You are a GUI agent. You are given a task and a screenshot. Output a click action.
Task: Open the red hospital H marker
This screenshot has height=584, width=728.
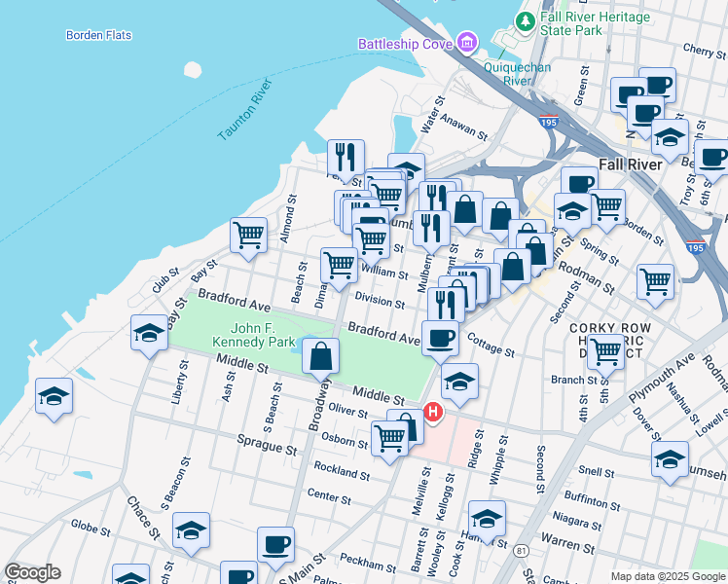[432, 413]
